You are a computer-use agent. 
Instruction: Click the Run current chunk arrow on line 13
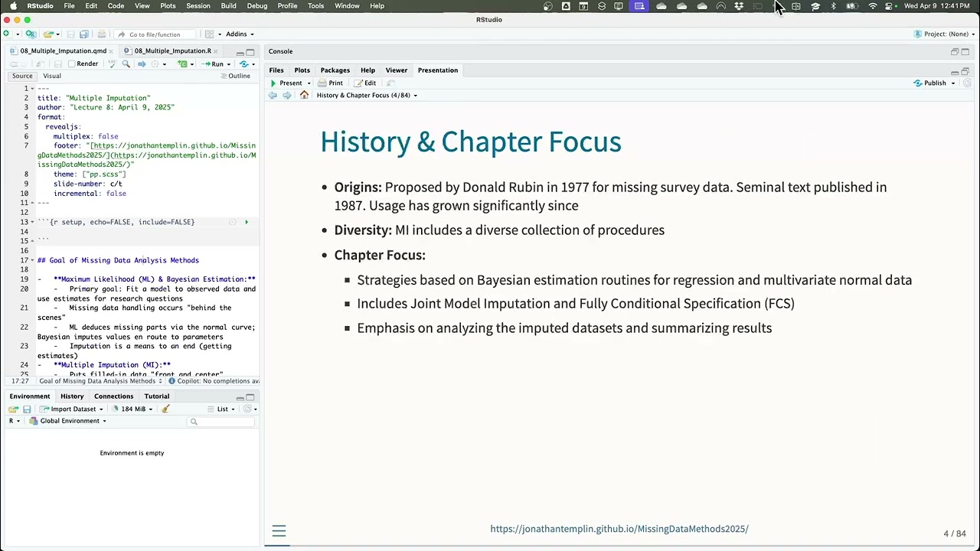[247, 222]
